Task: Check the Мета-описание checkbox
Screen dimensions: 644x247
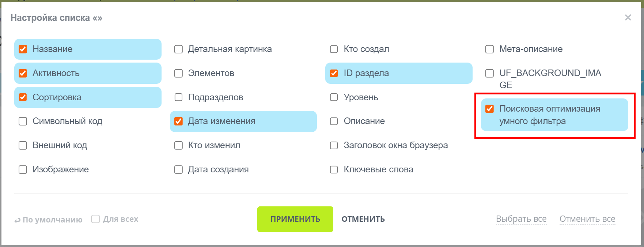Action: click(x=489, y=49)
